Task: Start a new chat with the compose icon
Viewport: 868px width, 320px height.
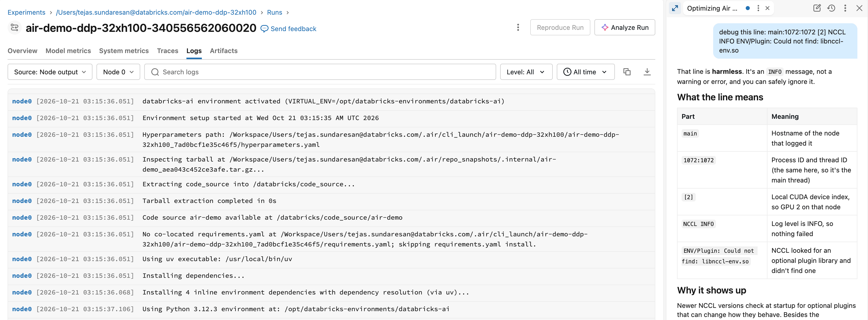Action: [x=817, y=8]
